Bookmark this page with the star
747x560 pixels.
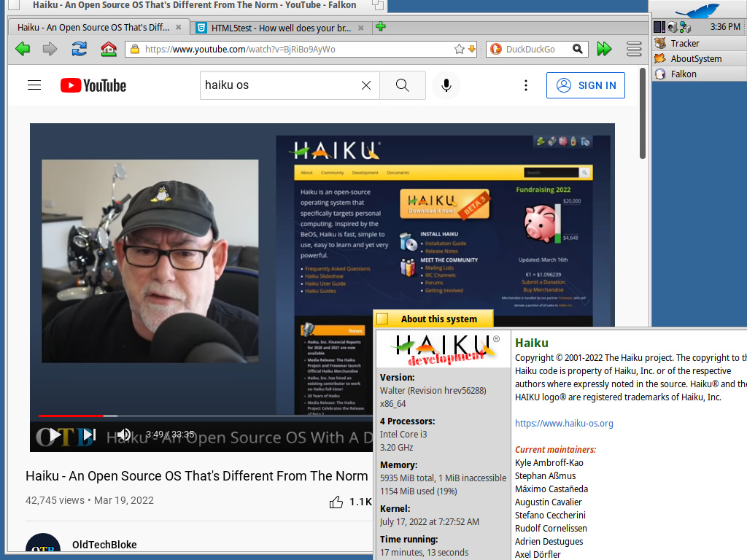(x=460, y=49)
